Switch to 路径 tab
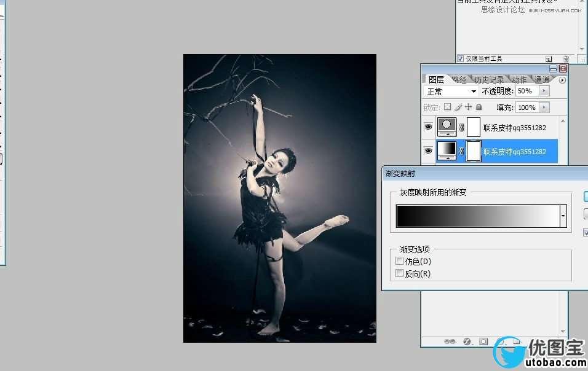This screenshot has height=371, width=588. pos(459,80)
